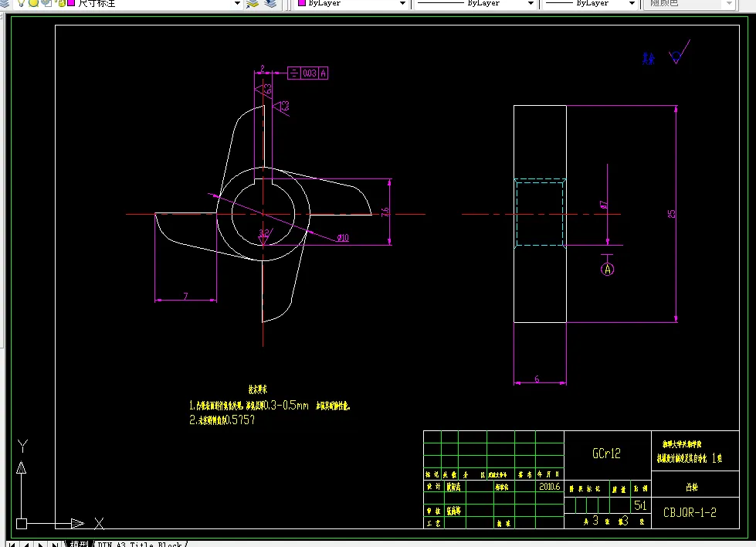
Task: Select the dimension 7 text
Action: point(185,296)
